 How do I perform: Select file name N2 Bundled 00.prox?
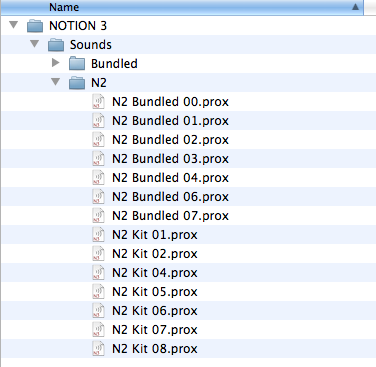[x=171, y=102]
